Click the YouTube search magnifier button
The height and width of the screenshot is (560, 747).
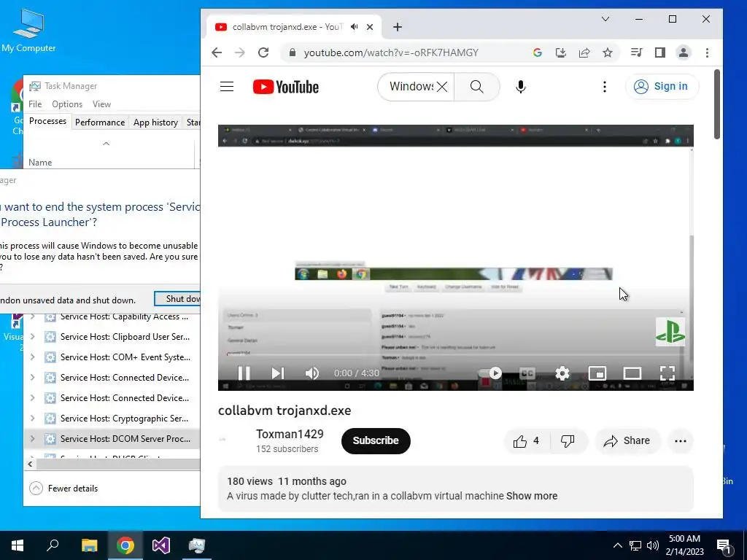(476, 86)
